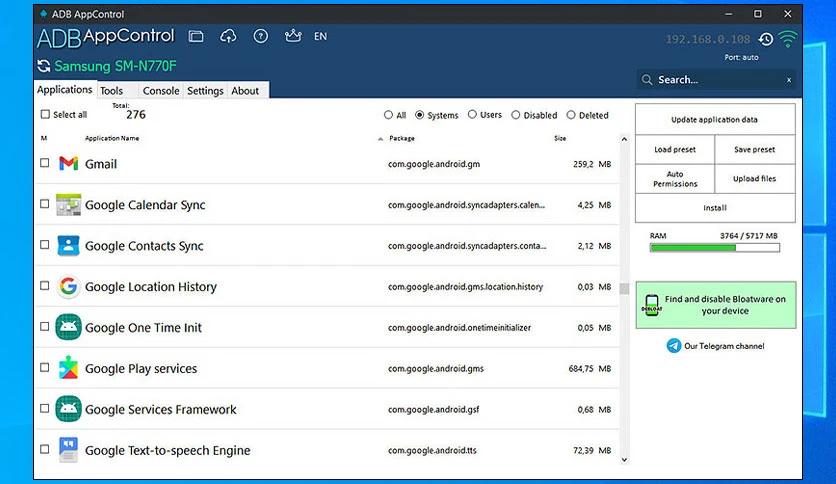Check the Google Calendar Sync checkbox
Image resolution: width=836 pixels, height=484 pixels.
point(45,204)
